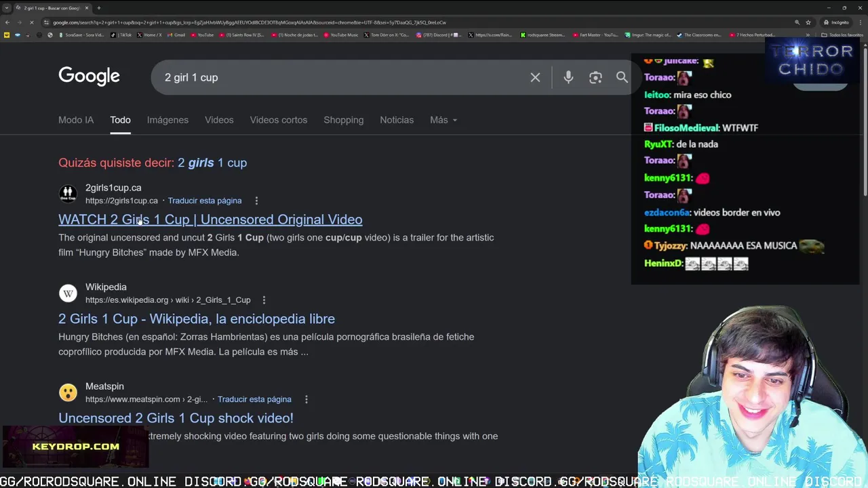Click the suggested spelling 2 girls 1 cup
The height and width of the screenshot is (488, 868).
212,163
